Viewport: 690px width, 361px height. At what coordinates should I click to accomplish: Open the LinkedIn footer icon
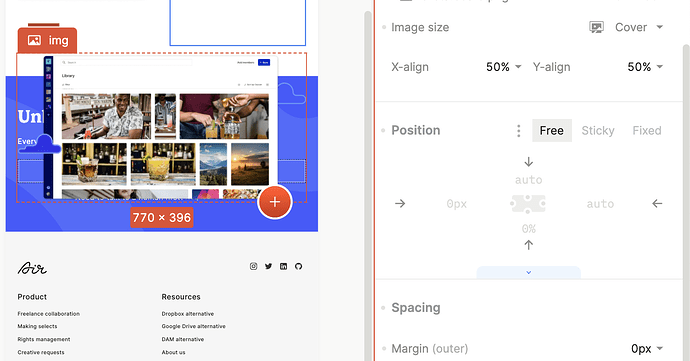[x=283, y=266]
